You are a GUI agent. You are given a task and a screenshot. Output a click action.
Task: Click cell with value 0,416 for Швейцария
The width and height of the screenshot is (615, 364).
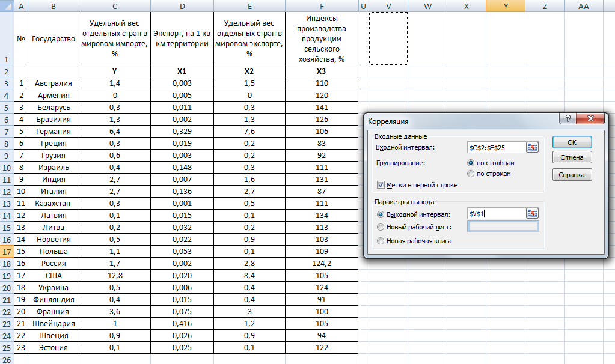(x=182, y=324)
